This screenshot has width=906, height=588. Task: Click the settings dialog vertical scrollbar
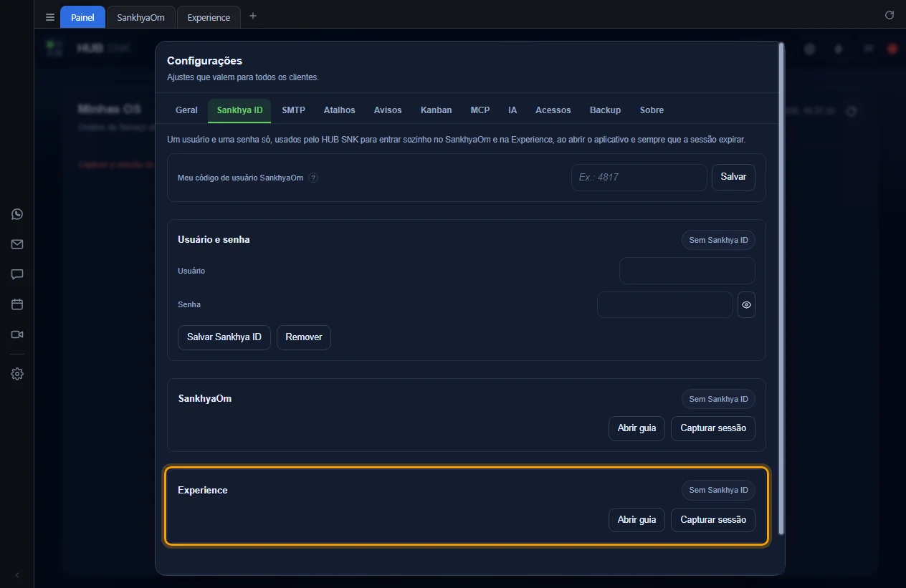tap(781, 289)
